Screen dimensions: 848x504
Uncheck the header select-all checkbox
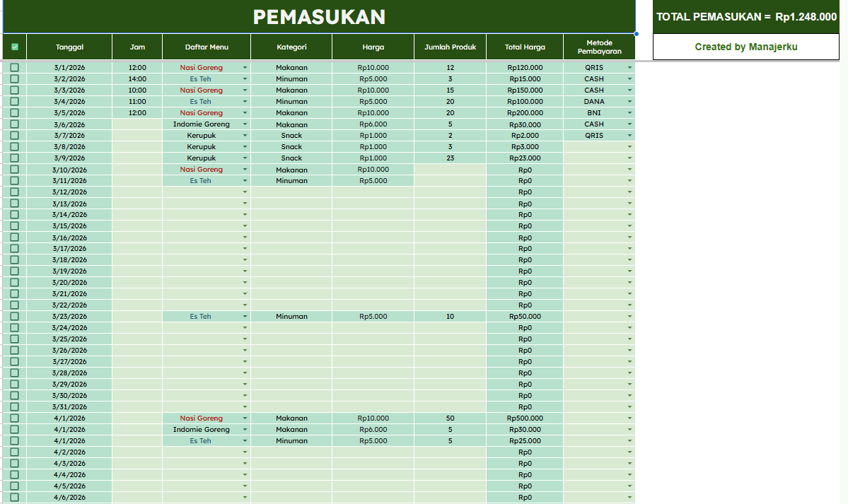[x=15, y=47]
